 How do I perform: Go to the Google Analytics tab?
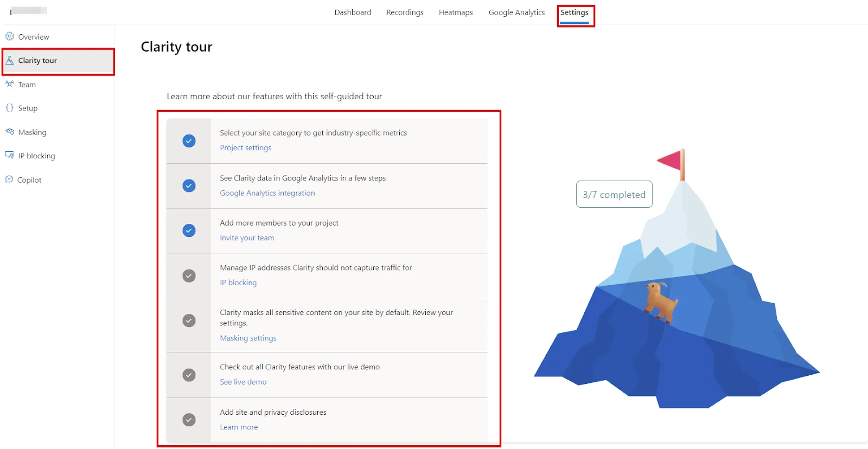click(516, 12)
